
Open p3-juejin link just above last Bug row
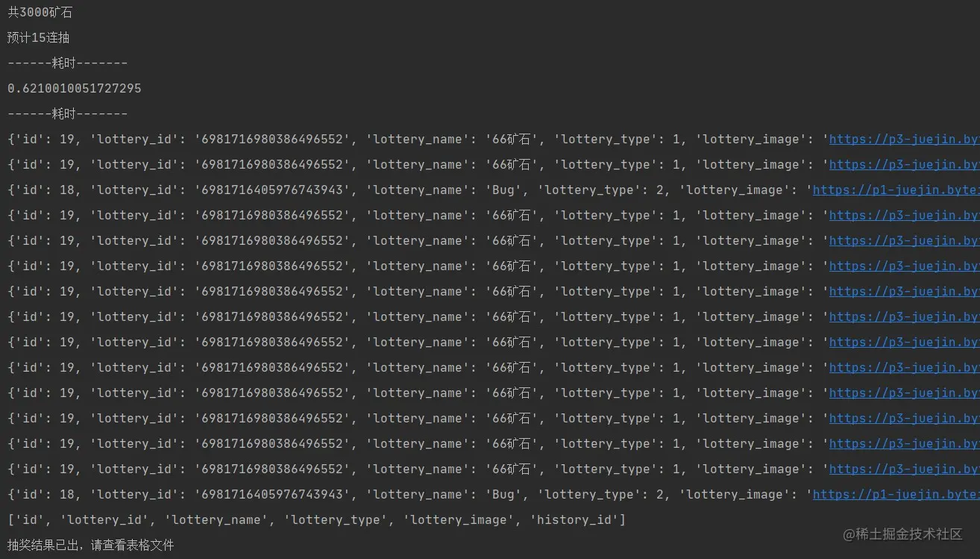pyautogui.click(x=904, y=469)
